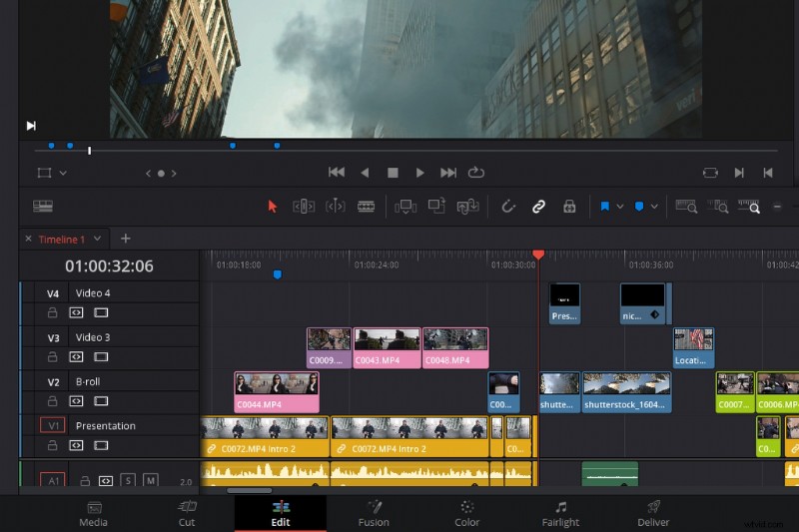Play the timeline forward
The width and height of the screenshot is (799, 532).
[419, 173]
